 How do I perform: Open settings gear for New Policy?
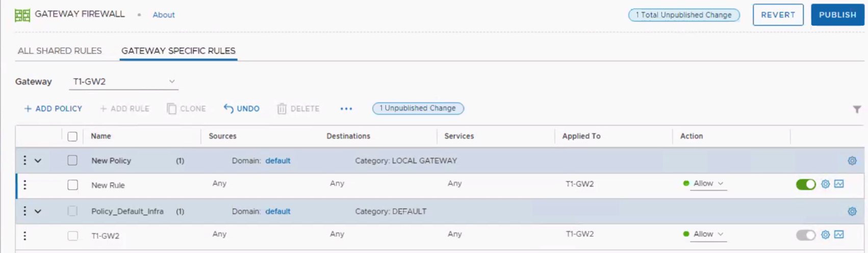[x=852, y=161]
